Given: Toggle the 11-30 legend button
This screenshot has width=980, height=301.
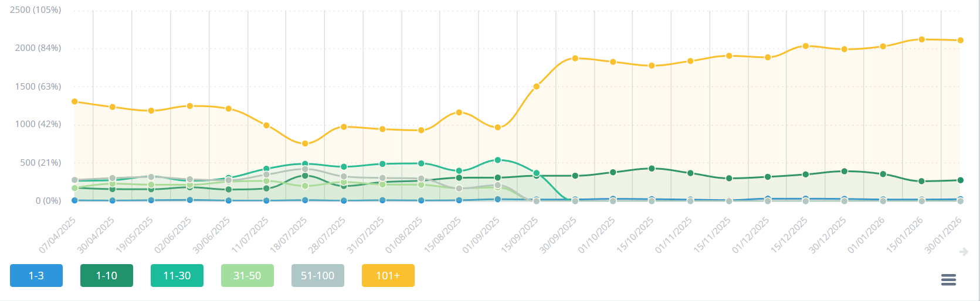Looking at the screenshot, I should (177, 276).
